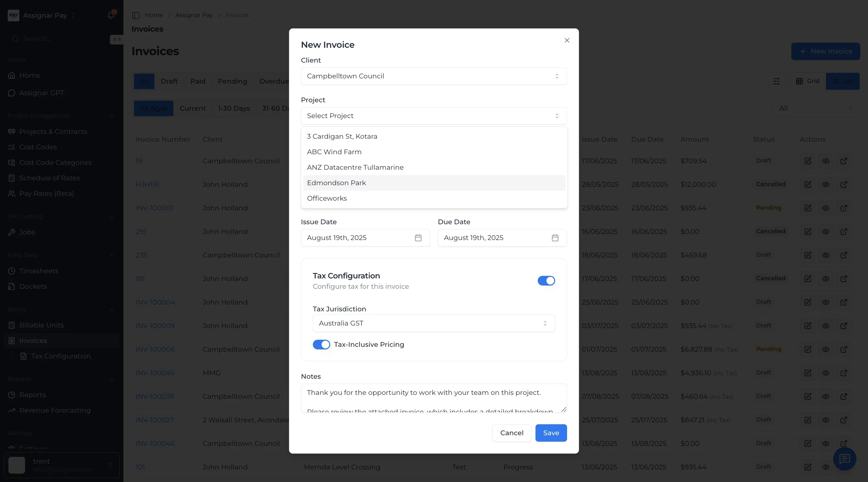The image size is (868, 482).
Task: Toggle the sidebar panel icon near breadcrumbs
Action: [x=136, y=15]
